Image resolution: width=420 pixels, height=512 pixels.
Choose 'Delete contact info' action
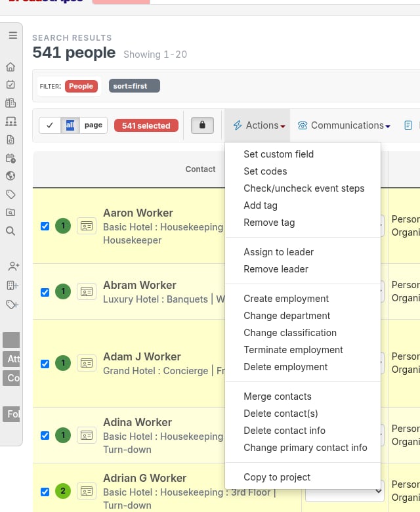click(x=284, y=431)
